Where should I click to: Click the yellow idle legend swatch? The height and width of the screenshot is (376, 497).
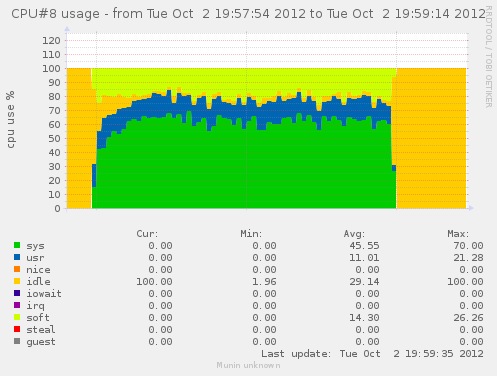[x=17, y=281]
